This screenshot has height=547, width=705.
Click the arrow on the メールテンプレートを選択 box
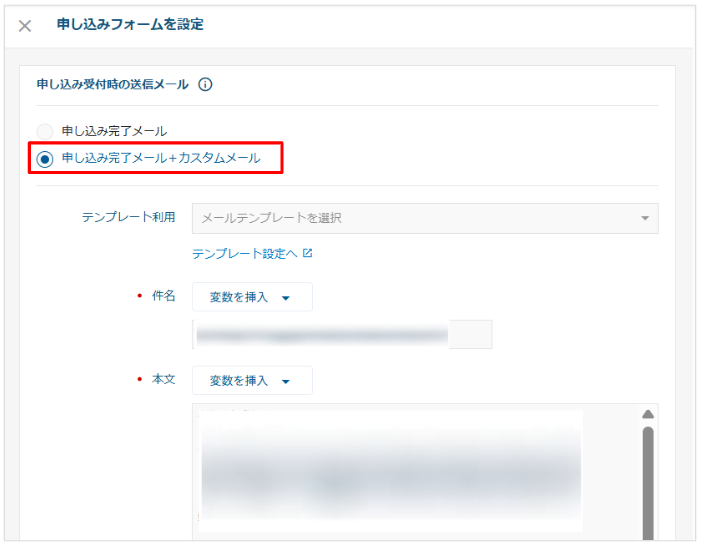coord(645,218)
